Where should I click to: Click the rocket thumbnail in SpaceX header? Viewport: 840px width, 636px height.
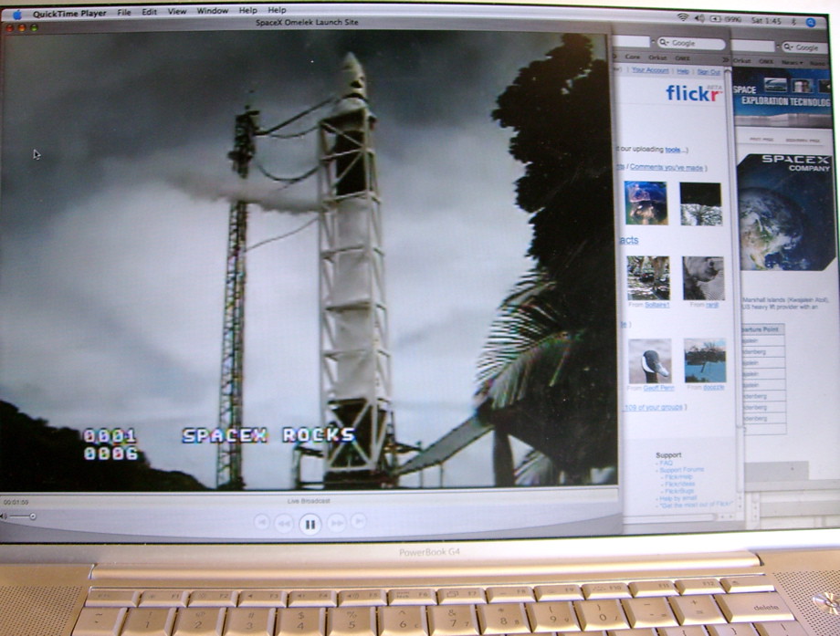tap(774, 85)
